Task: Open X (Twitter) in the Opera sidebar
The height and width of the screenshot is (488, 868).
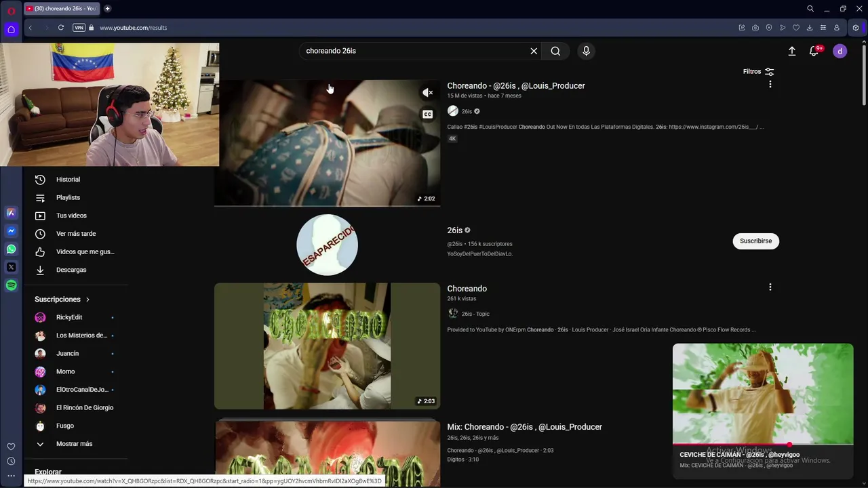Action: point(11,267)
